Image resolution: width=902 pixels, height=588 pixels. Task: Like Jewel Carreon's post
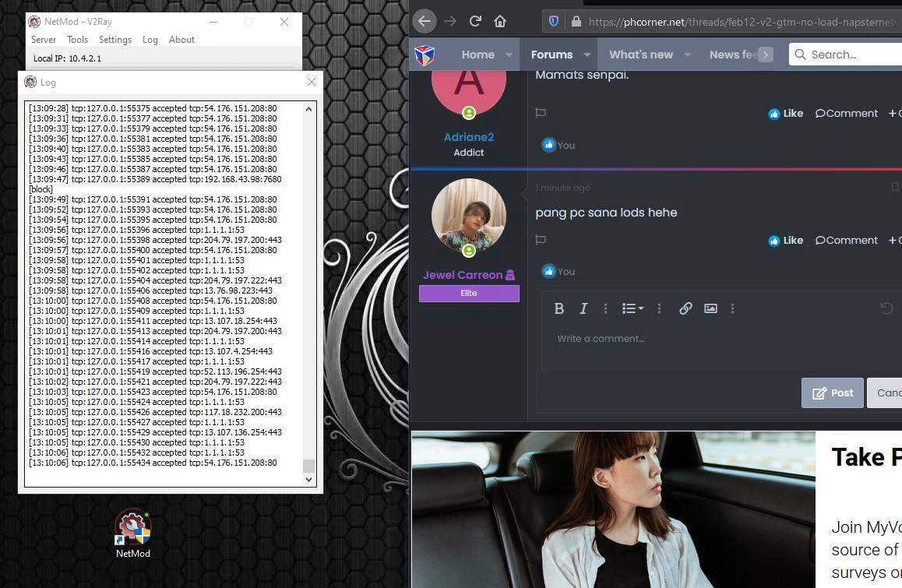785,241
